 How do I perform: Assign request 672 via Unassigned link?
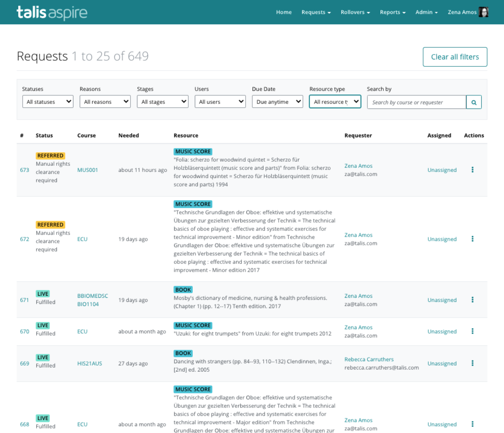442,239
